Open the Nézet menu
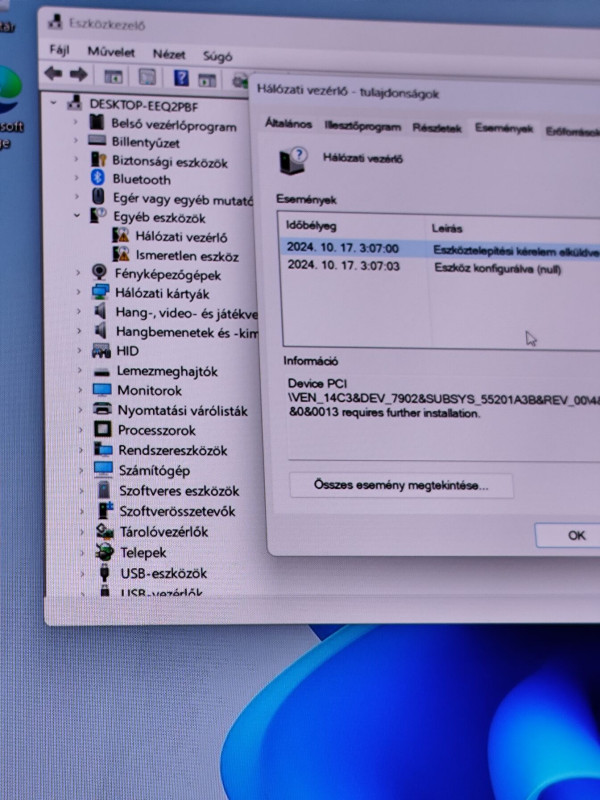This screenshot has width=600, height=800. [169, 54]
